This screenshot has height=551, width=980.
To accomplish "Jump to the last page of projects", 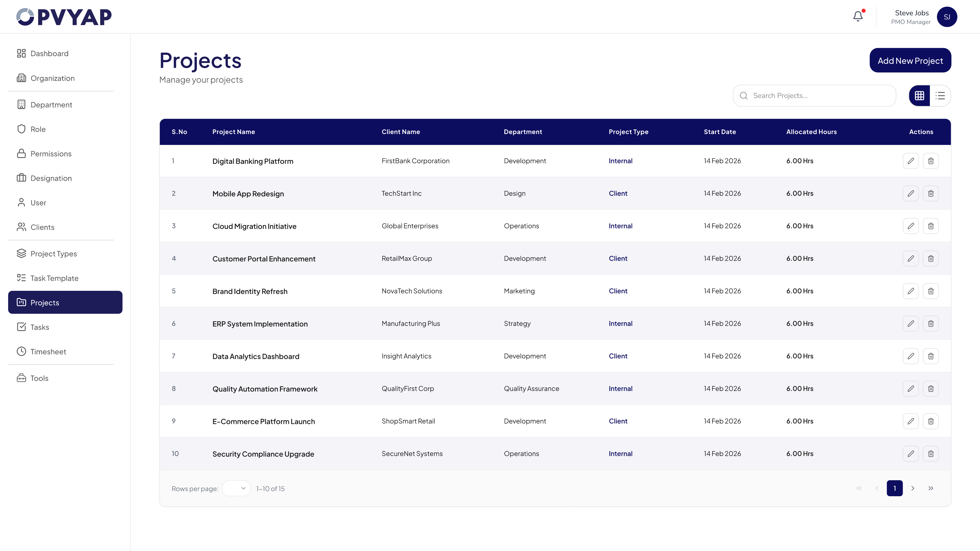I will click(930, 488).
